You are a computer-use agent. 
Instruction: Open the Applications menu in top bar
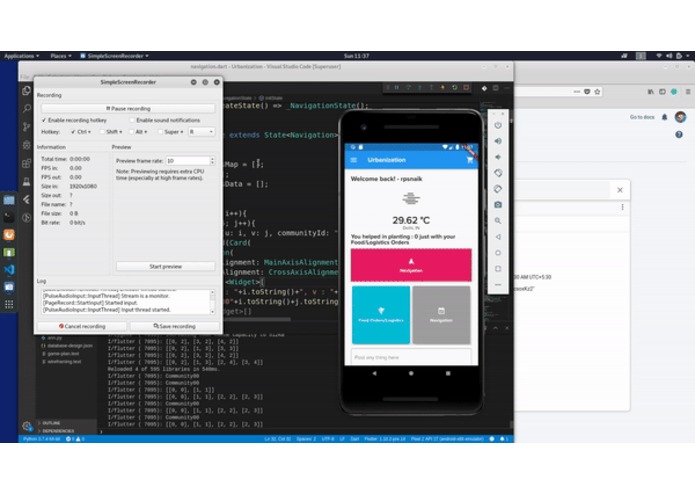(21, 56)
